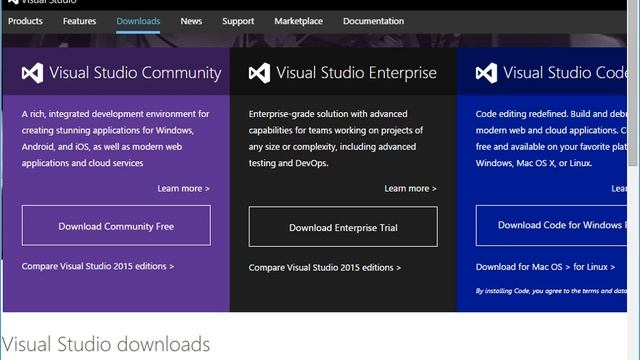Open the Features menu
The image size is (640, 360).
[80, 21]
